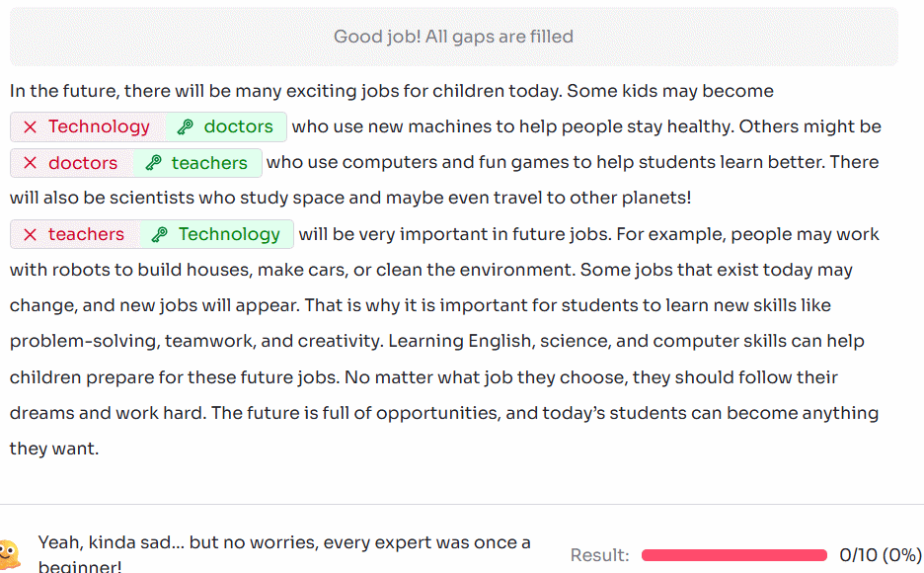924x573 pixels.
Task: Click the 'Result:' label
Action: (x=599, y=555)
